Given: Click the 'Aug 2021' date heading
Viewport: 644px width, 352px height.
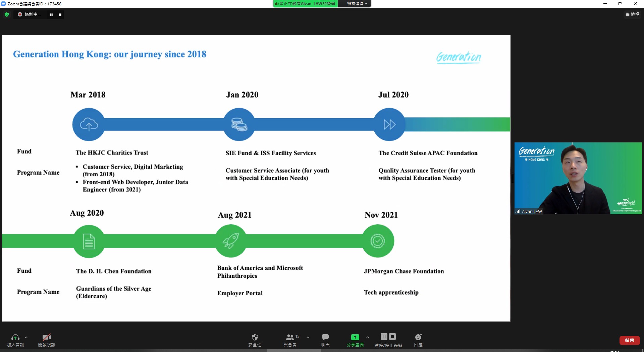Looking at the screenshot, I should (234, 215).
